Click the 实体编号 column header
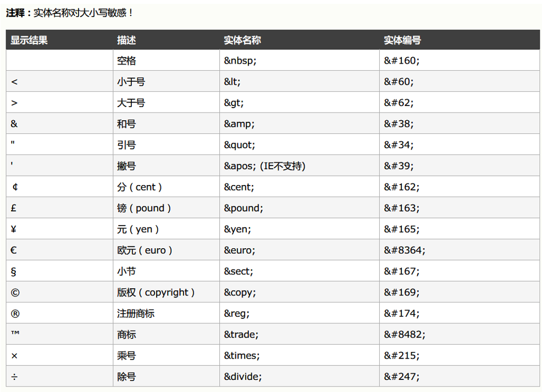 point(402,40)
